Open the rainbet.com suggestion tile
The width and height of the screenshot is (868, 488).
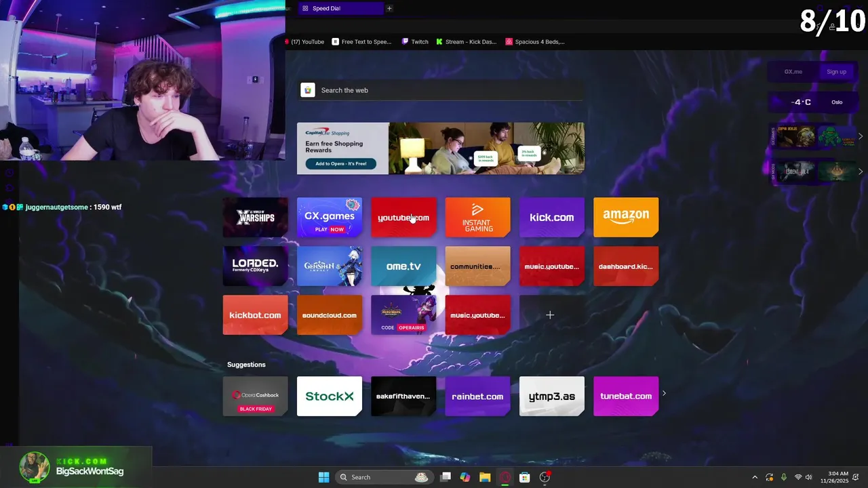coord(477,396)
